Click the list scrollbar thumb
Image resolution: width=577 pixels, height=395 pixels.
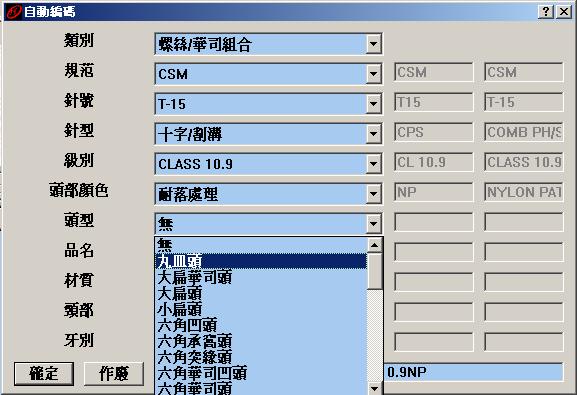click(x=375, y=271)
